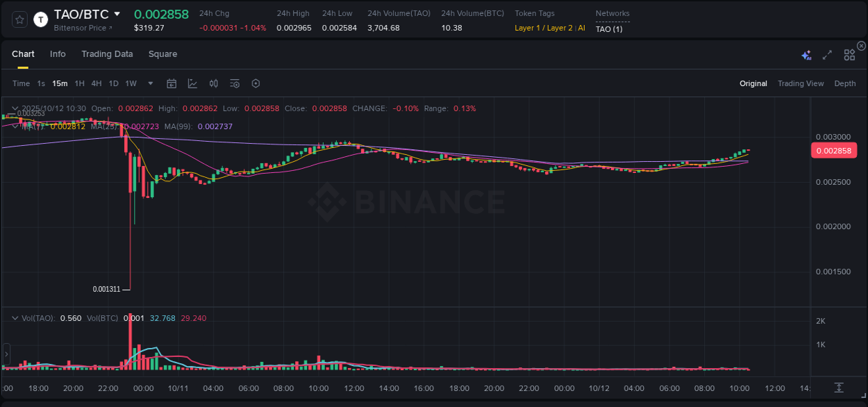
Task: Switch to Depth view
Action: click(x=844, y=83)
